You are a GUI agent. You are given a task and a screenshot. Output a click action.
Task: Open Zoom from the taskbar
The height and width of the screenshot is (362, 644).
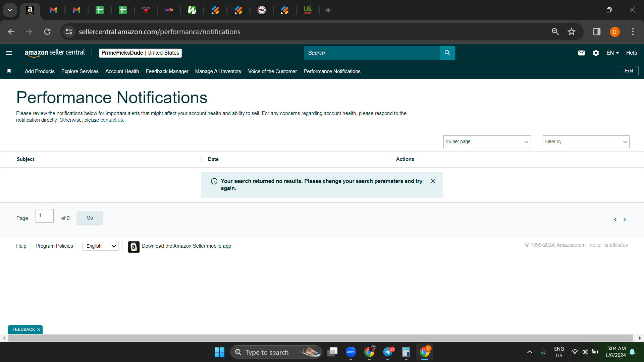coord(351,352)
